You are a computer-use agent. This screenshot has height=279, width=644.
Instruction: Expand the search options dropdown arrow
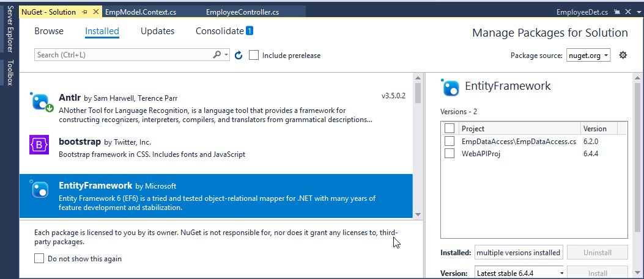click(x=226, y=54)
